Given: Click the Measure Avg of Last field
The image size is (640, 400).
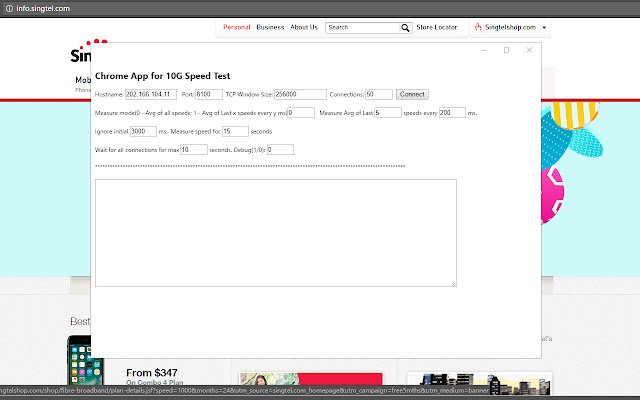Looking at the screenshot, I should [x=388, y=113].
